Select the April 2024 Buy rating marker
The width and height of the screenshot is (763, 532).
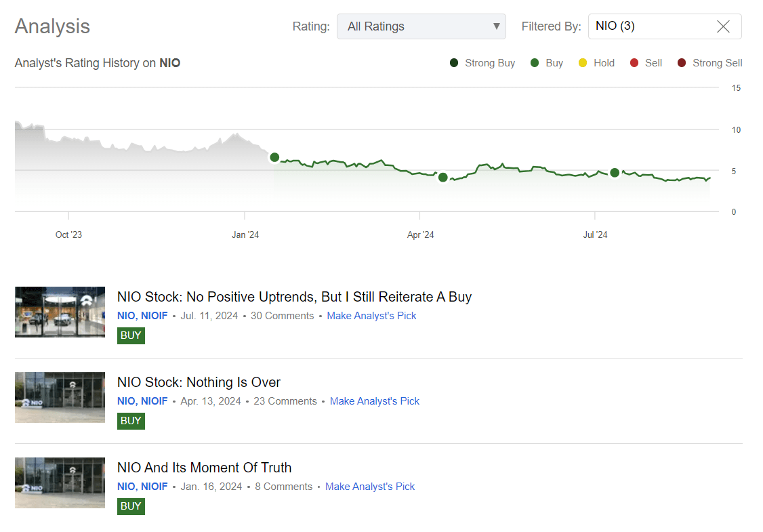pyautogui.click(x=443, y=178)
